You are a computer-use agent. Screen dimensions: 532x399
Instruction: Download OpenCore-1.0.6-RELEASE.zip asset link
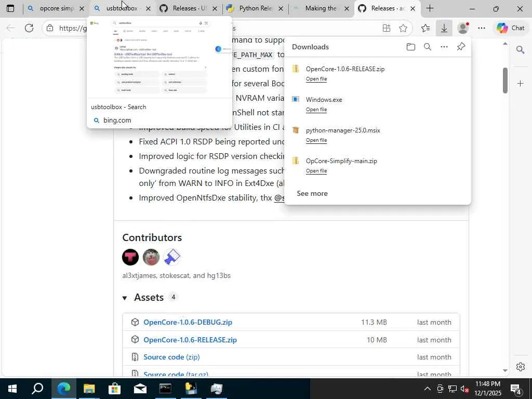click(x=190, y=340)
